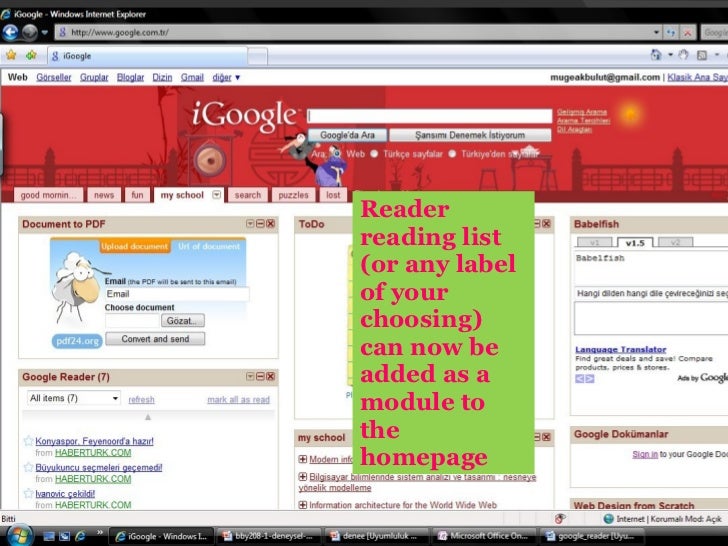Open the Dizin link
Viewport: 728px width, 546px height.
pos(162,78)
